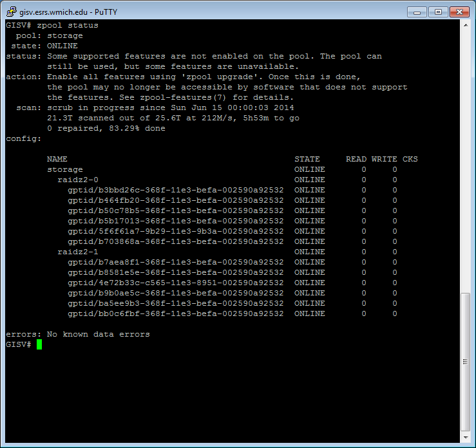Click gptid/b9b0ae5c-368f-11e3-befa-002590a92532
The height and width of the screenshot is (448, 476).
coord(175,294)
